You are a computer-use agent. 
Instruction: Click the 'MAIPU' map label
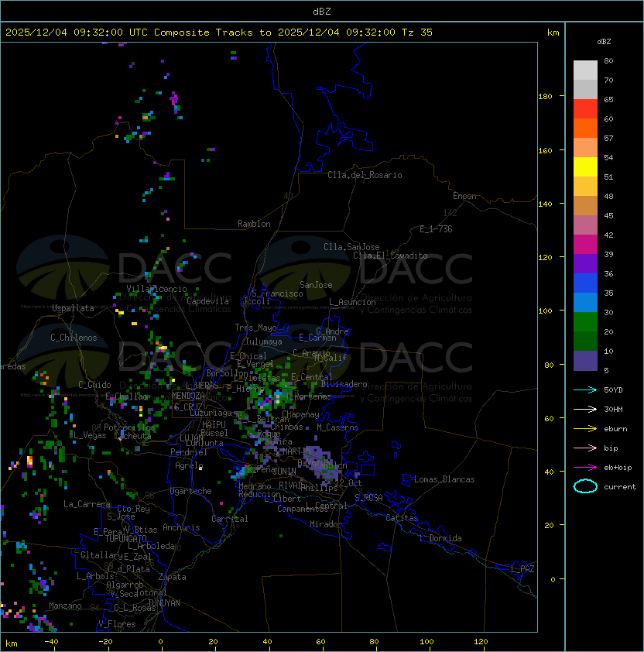click(214, 425)
